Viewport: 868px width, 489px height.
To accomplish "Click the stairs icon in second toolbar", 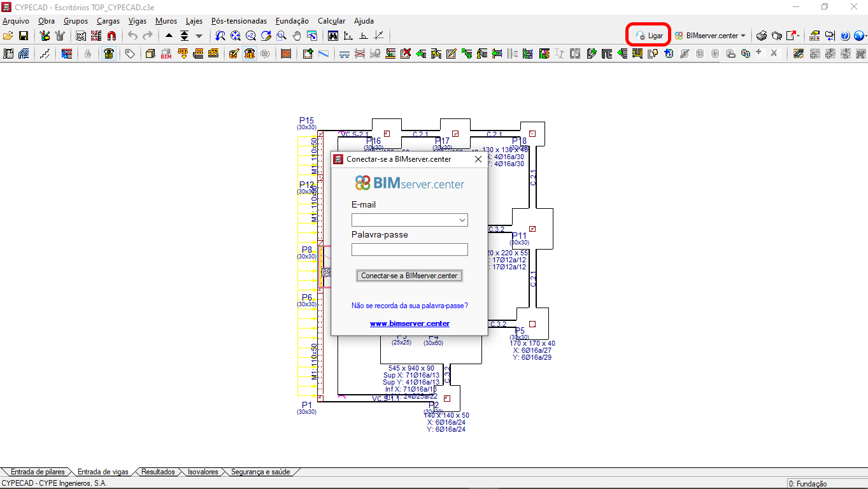I will (45, 53).
